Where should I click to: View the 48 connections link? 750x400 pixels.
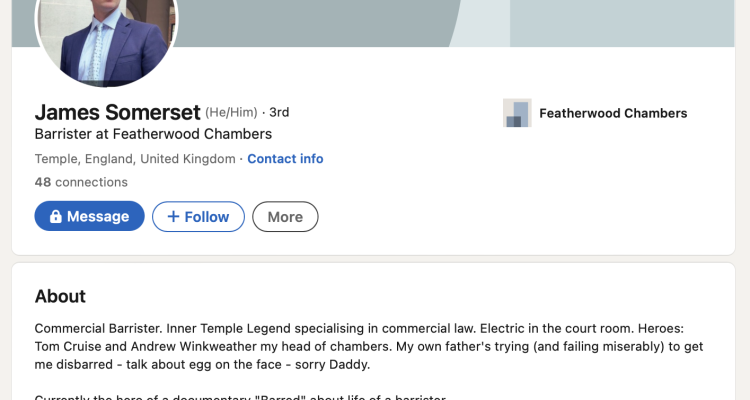81,182
